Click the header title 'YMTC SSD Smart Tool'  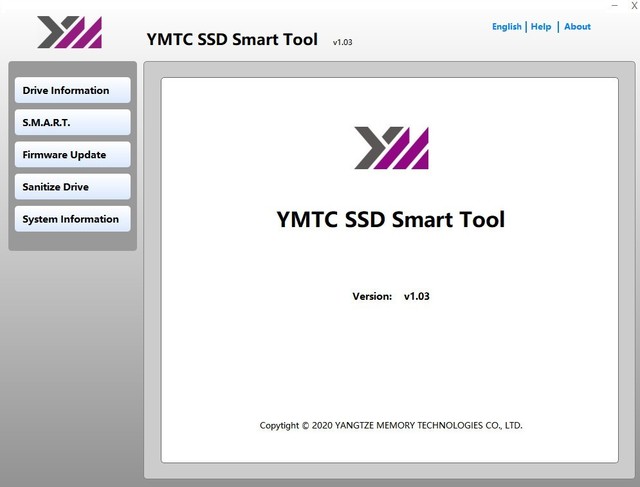pos(232,40)
